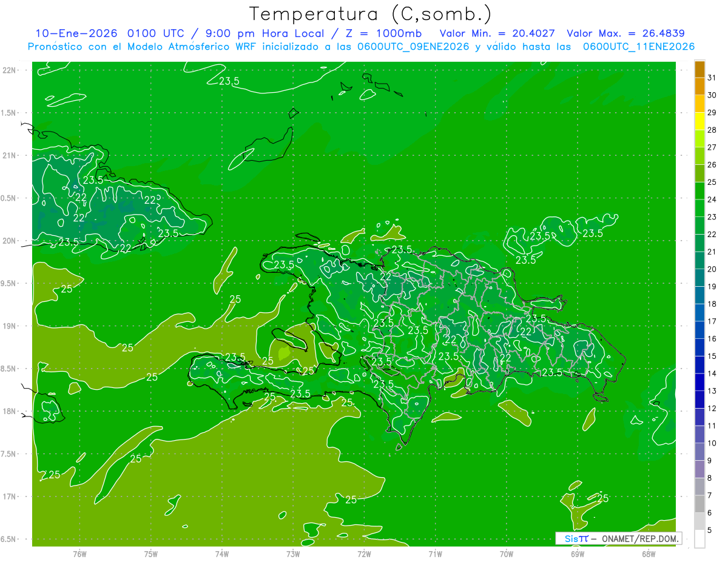Click colorbar label '15'
Screen dimensions: 728x562
point(712,356)
